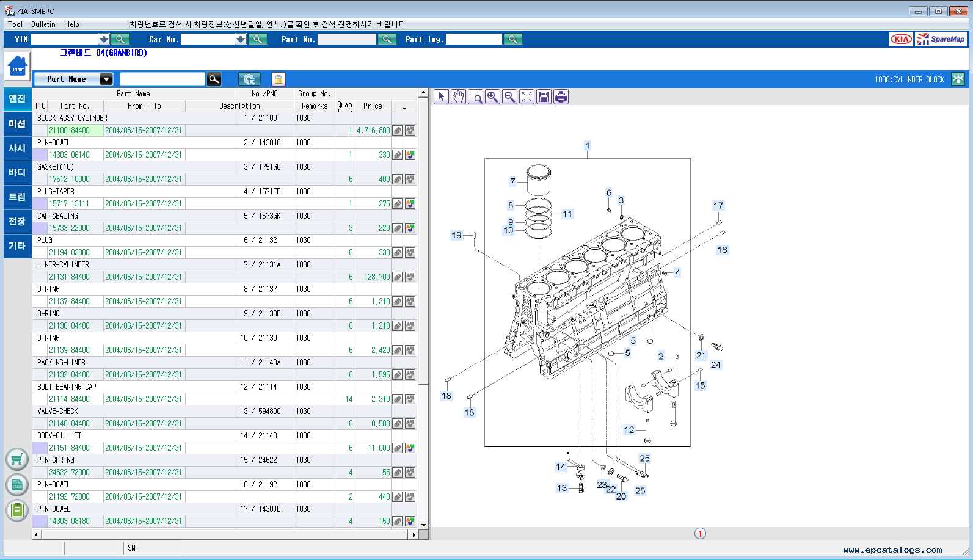Screen dimensions: 973x560
Task: Save the diagram image with the floppy disk icon
Action: [x=544, y=96]
